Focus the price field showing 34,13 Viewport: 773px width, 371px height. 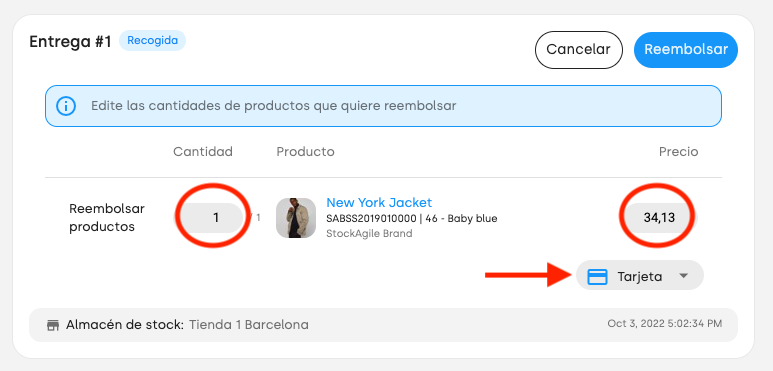click(659, 217)
